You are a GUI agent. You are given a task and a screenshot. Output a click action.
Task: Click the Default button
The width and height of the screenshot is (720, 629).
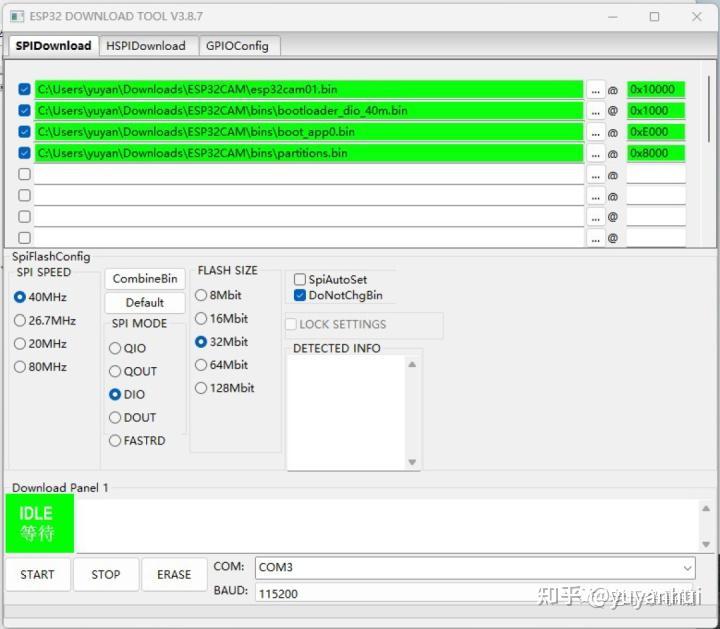145,303
